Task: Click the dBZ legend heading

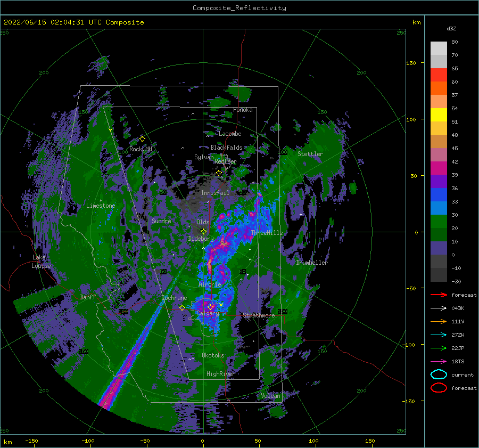Action: (x=451, y=29)
